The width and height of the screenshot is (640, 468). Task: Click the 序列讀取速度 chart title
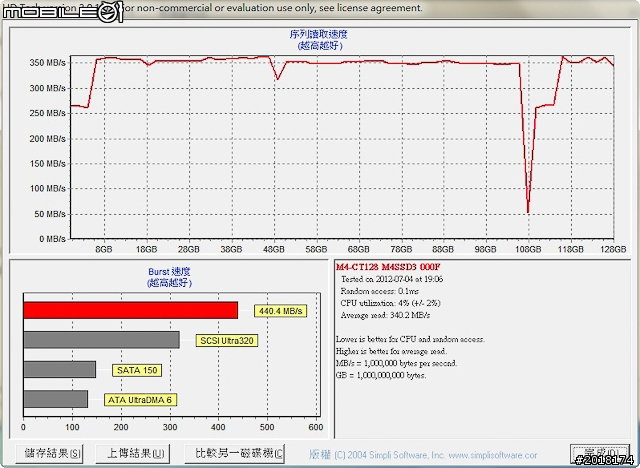318,35
